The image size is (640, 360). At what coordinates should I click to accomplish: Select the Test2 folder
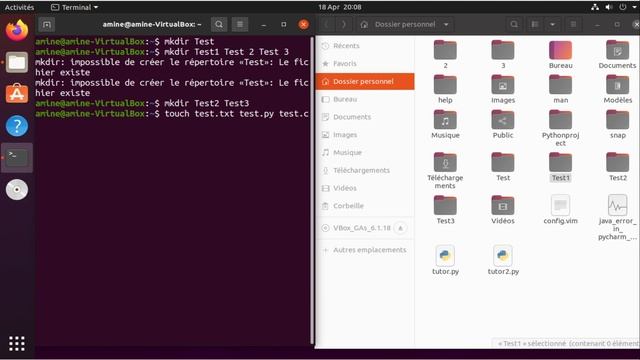click(618, 167)
